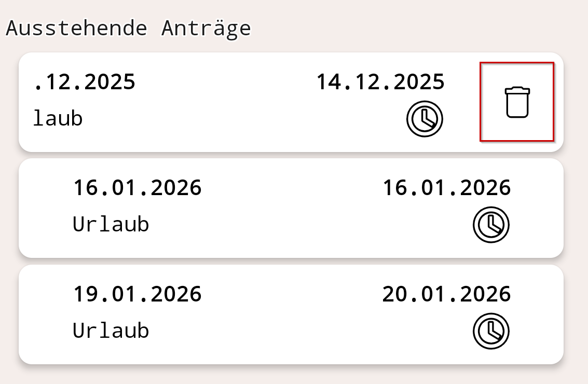Tap the cut-off "laub" label in the first request
Screen dimensions: 588x384
pyautogui.click(x=58, y=119)
